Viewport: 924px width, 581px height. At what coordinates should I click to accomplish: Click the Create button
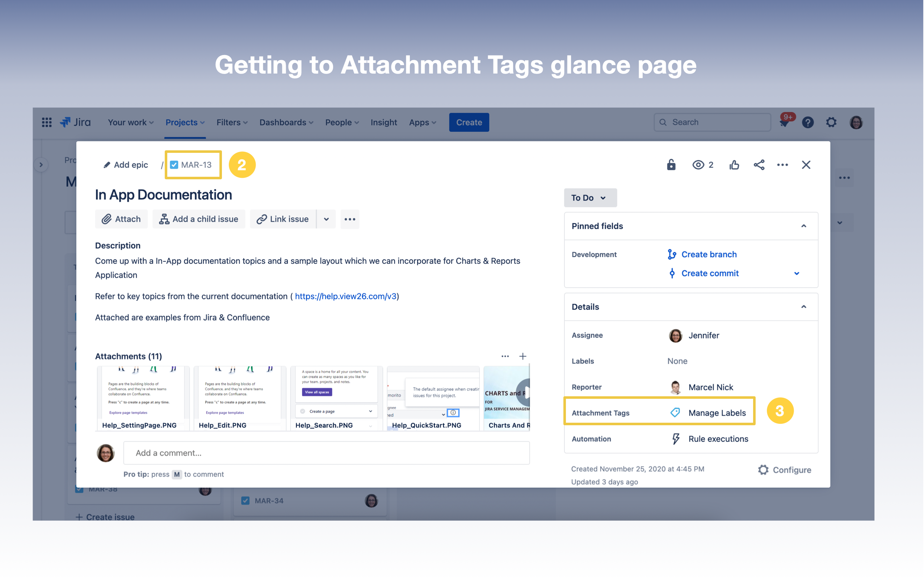[x=469, y=122]
